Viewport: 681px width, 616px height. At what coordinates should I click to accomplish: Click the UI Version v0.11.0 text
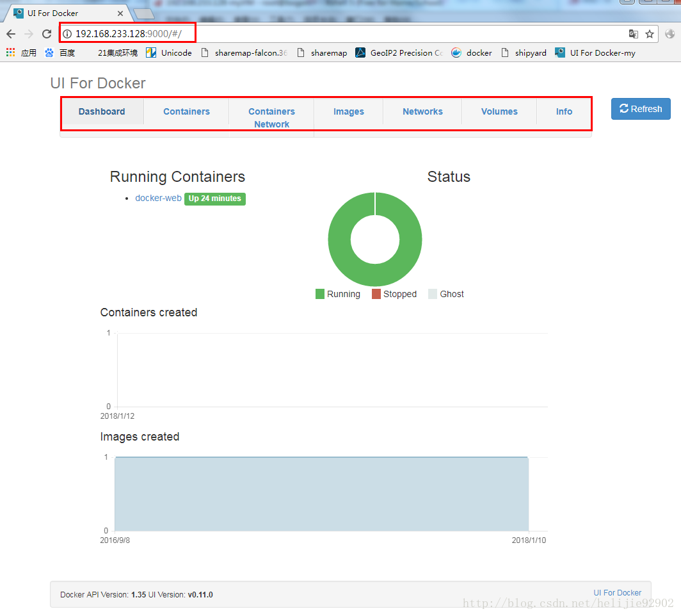[x=180, y=595]
